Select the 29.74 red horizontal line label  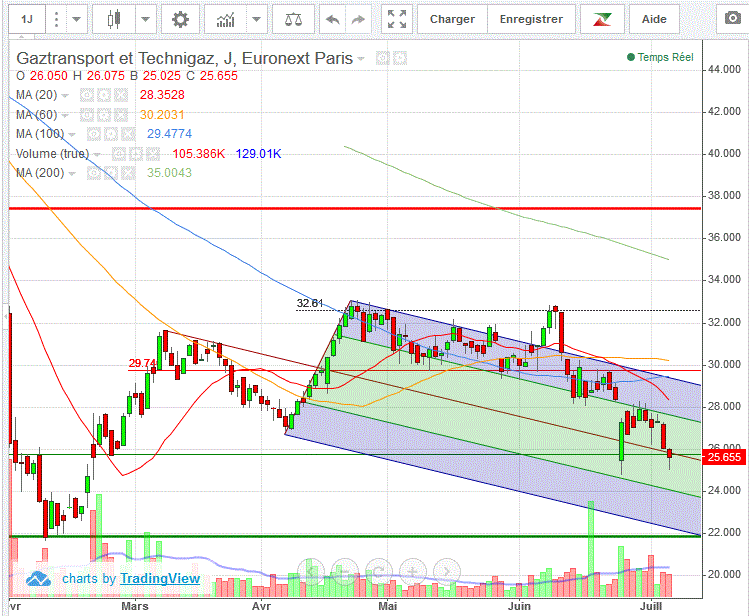coord(142,363)
